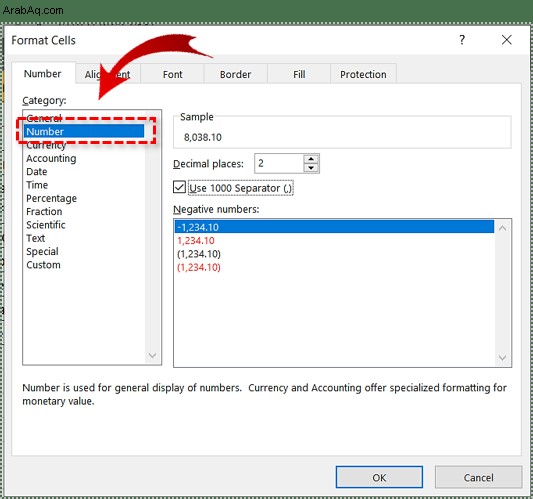533x499 pixels.
Task: Uncheck Use 1000 Separator checkbox
Action: [179, 187]
